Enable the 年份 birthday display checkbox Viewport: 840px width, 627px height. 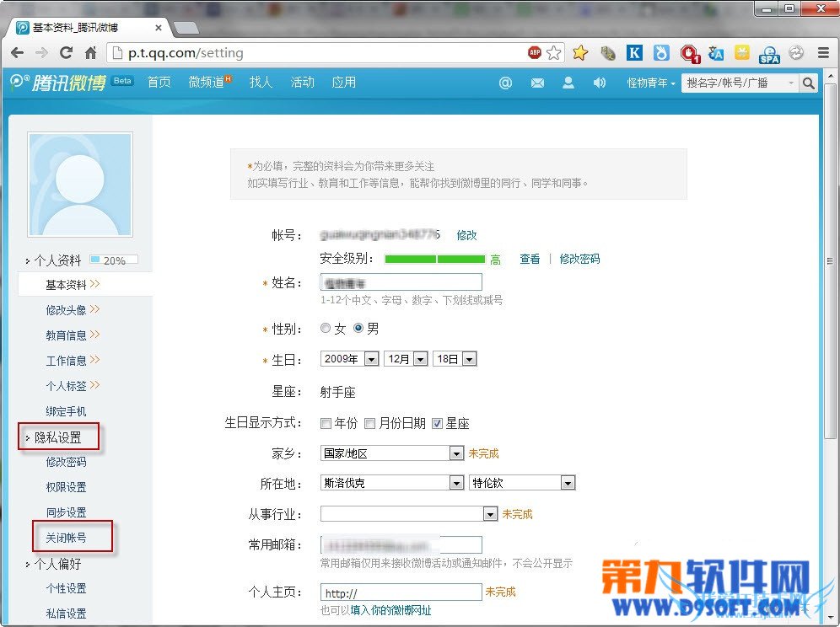326,424
